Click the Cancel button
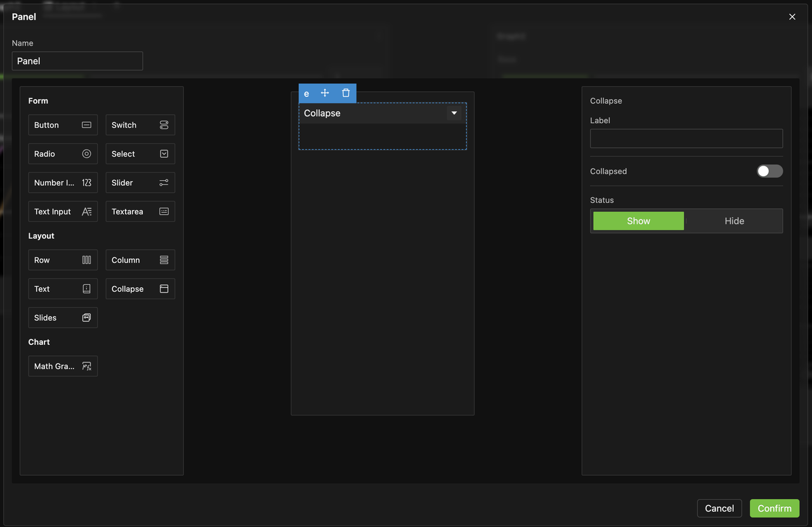 point(719,509)
